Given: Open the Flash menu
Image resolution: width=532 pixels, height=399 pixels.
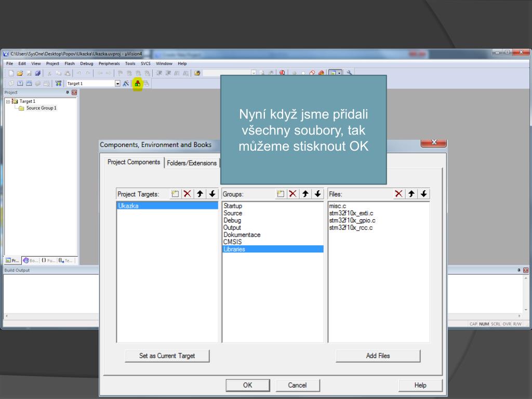Looking at the screenshot, I should (70, 63).
